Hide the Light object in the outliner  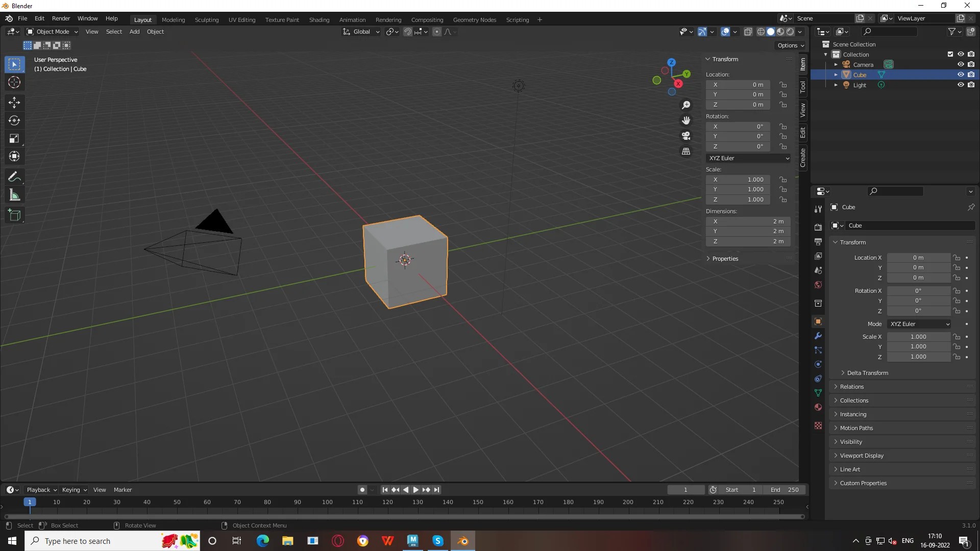(x=961, y=85)
